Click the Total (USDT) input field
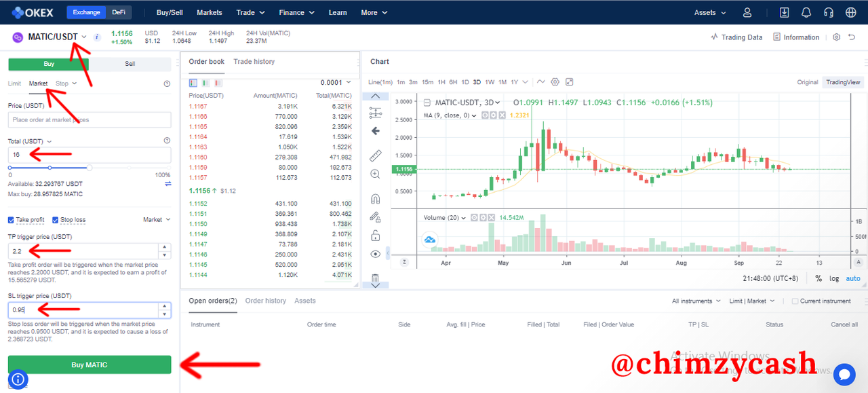 point(90,155)
